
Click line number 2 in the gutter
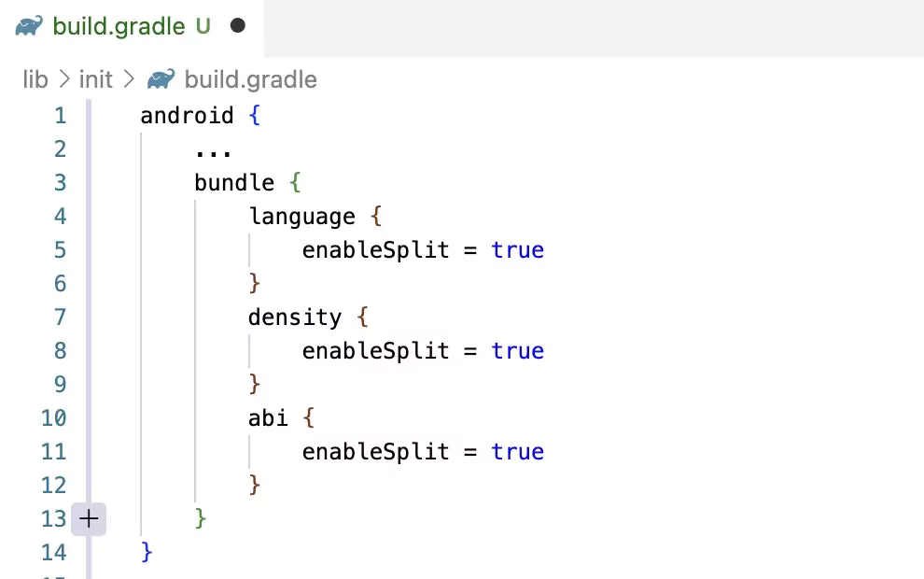(60, 149)
